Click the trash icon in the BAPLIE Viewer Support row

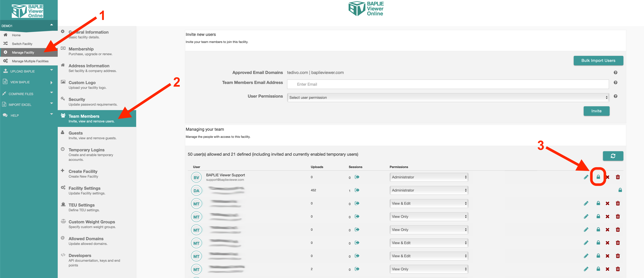point(618,177)
